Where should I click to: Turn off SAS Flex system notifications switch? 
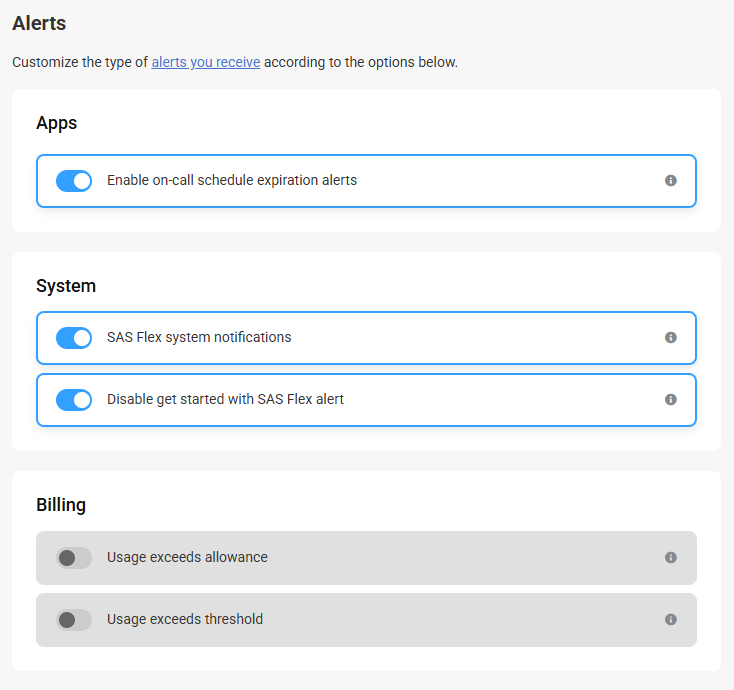tap(74, 338)
